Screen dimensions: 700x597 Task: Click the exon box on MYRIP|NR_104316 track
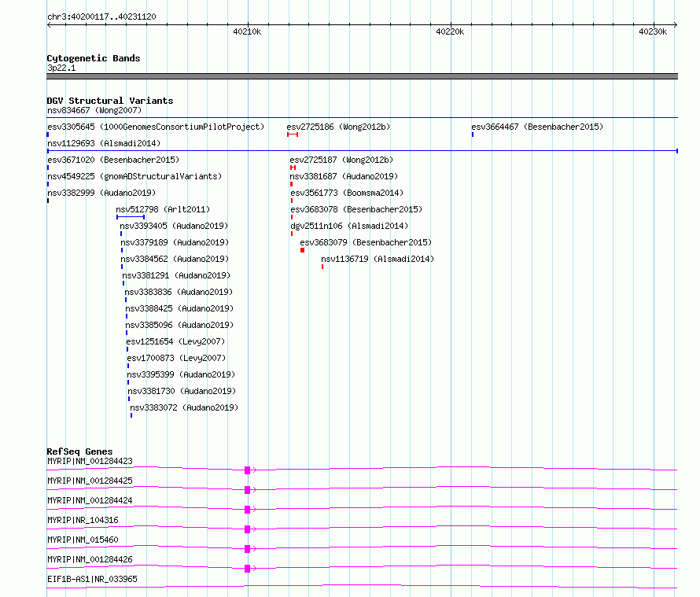247,529
